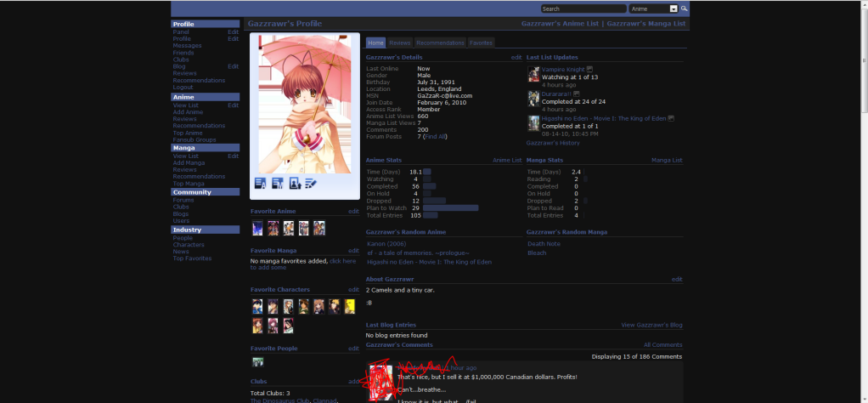
Task: Open Top Manga in sidebar
Action: [x=189, y=184]
